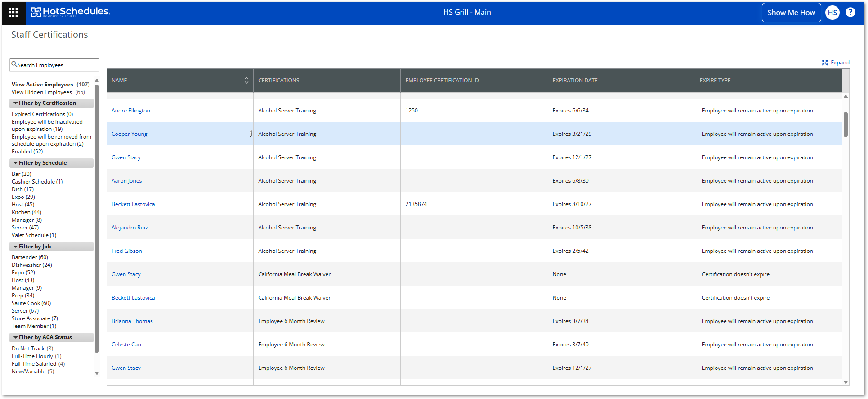Viewport: 868px width, 399px height.
Task: Click certification ID 2135874 cell
Action: [474, 204]
